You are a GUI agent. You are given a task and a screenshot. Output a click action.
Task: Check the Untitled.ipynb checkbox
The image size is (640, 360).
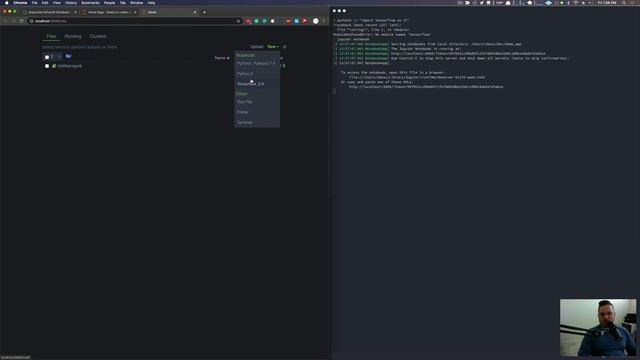point(47,66)
